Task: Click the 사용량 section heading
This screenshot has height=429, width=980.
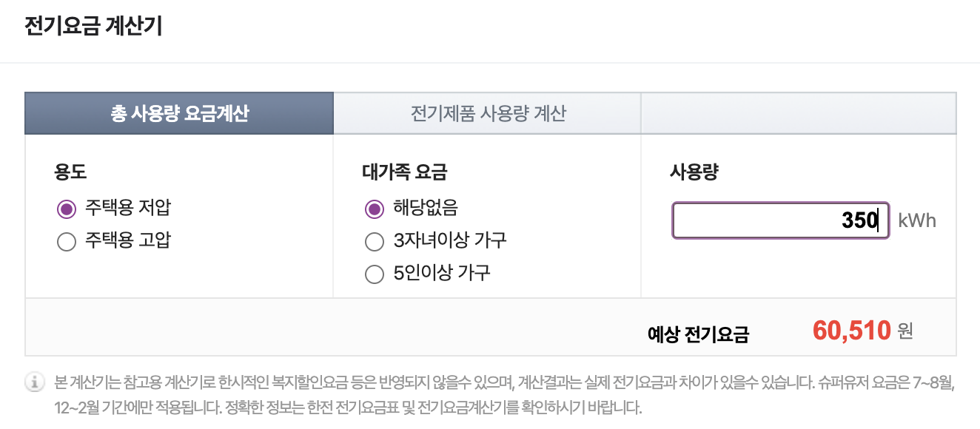Action: tap(692, 172)
